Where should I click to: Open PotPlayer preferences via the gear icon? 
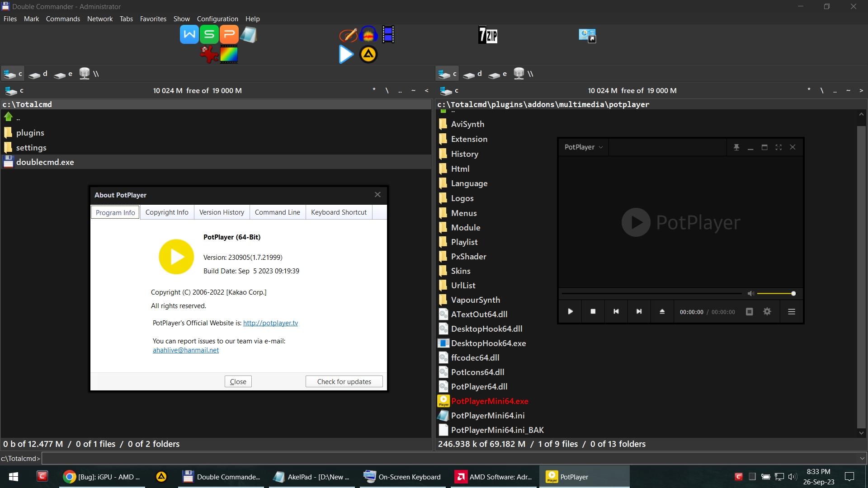point(767,311)
